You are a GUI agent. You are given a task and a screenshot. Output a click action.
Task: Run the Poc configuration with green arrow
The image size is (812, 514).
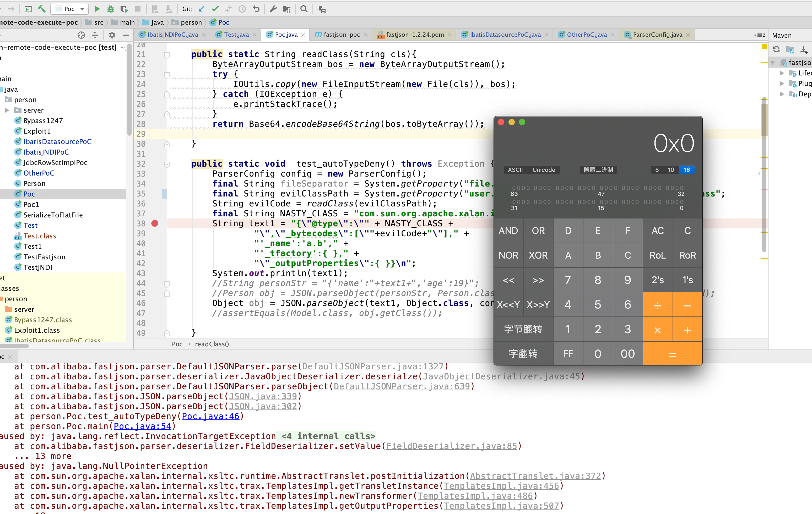click(x=97, y=9)
